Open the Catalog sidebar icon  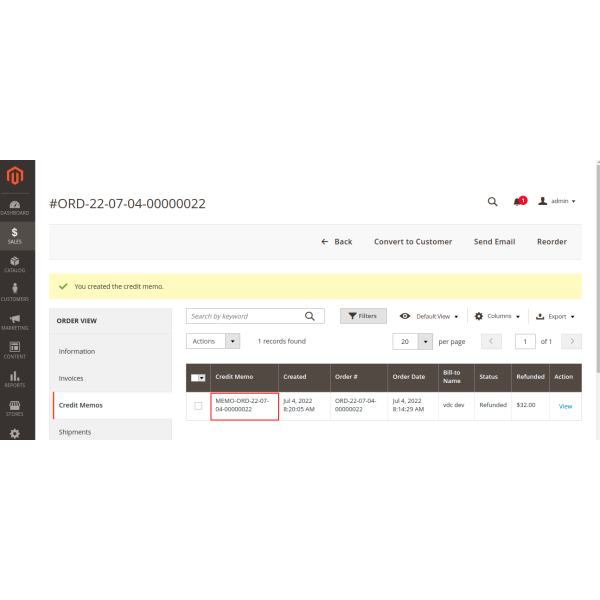coord(15,264)
